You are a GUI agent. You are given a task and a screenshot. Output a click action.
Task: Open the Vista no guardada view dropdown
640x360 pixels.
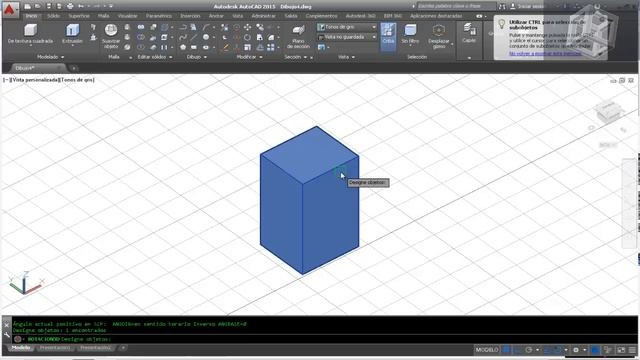[x=347, y=37]
